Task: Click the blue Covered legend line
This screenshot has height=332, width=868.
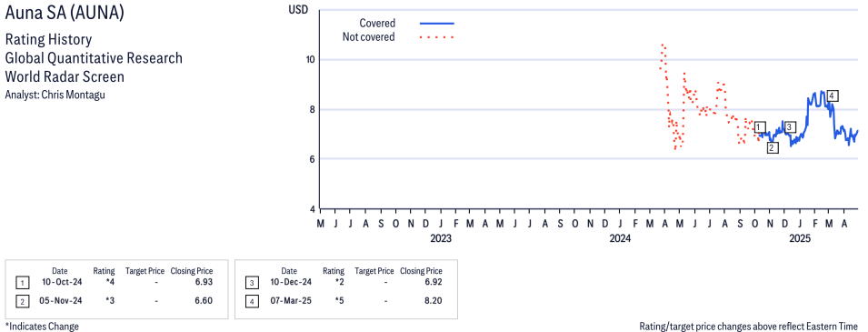Action: pos(437,24)
